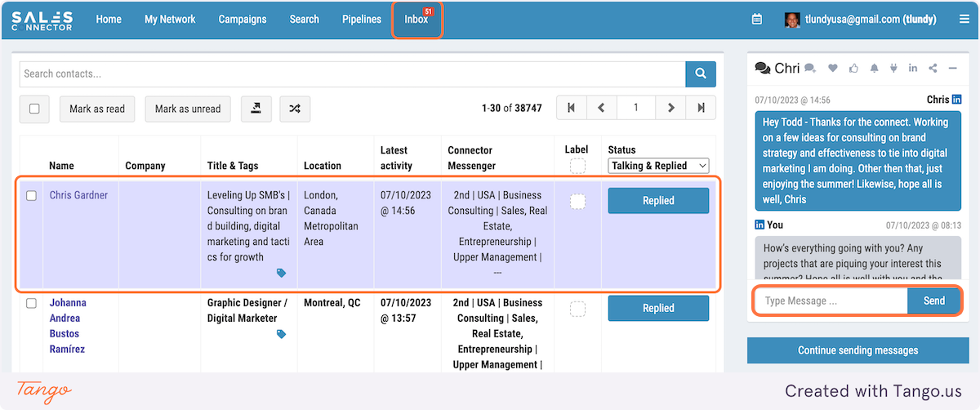The image size is (980, 410).
Task: Open Chris Gardner contact link
Action: click(78, 195)
